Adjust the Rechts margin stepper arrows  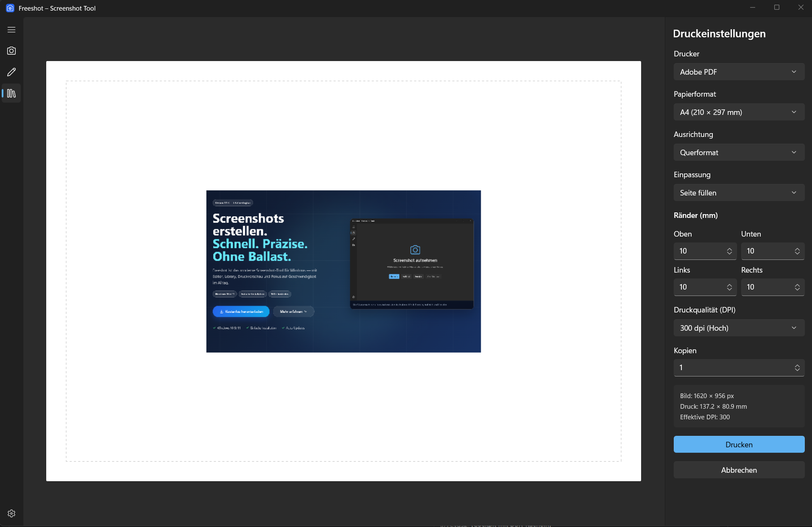point(797,287)
